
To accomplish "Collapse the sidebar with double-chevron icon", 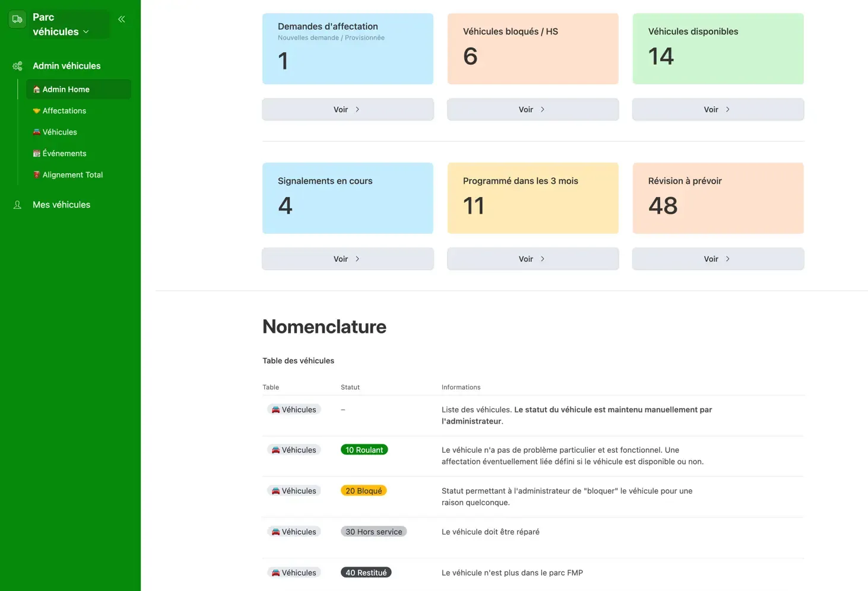I will [x=122, y=19].
